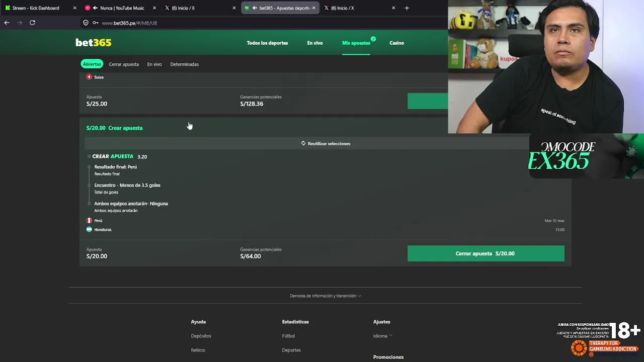Click Cerrar apuesta S/20.00 button
Image resolution: width=644 pixels, height=362 pixels.
(486, 253)
